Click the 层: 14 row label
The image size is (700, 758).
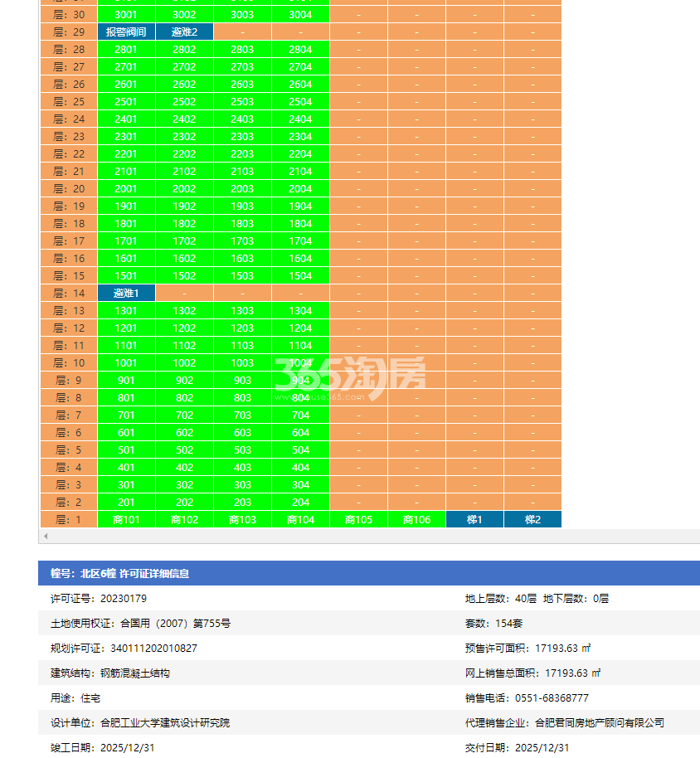tap(69, 293)
